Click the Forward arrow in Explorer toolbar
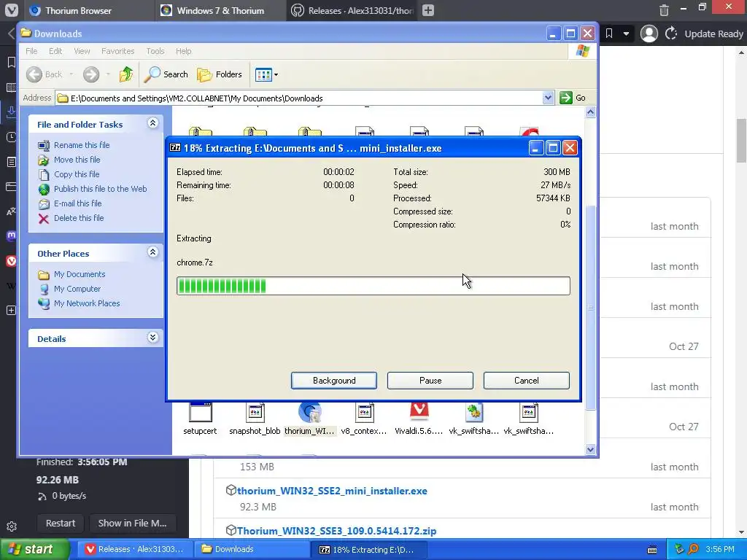The width and height of the screenshot is (747, 560). pyautogui.click(x=91, y=74)
